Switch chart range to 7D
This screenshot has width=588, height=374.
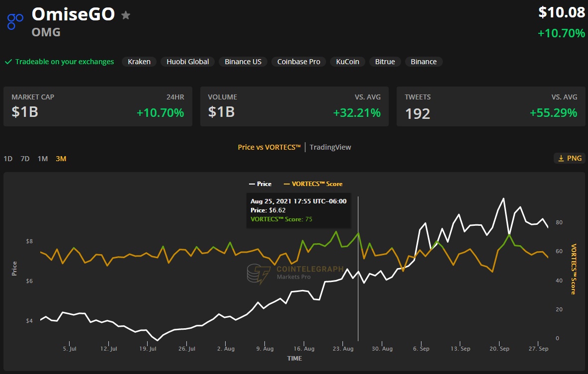pos(25,159)
